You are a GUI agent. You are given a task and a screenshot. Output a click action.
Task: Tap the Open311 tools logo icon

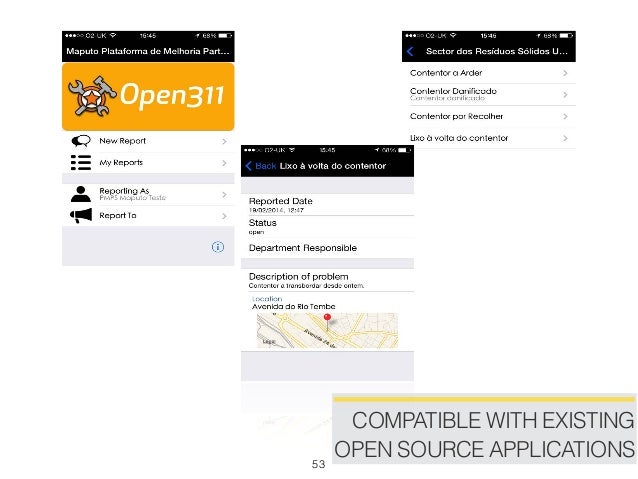point(92,96)
